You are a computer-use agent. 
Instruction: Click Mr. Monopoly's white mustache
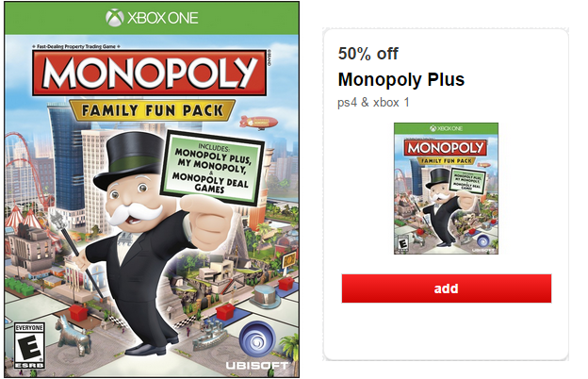(134, 213)
